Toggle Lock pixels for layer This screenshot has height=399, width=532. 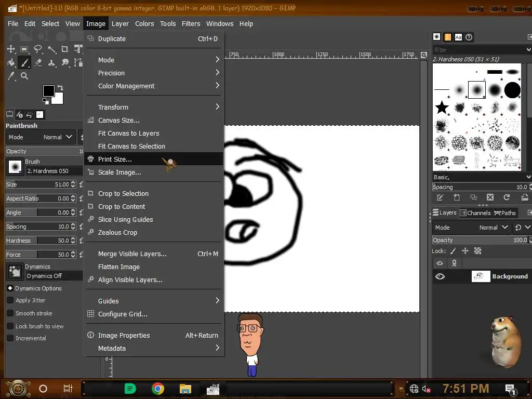(453, 251)
